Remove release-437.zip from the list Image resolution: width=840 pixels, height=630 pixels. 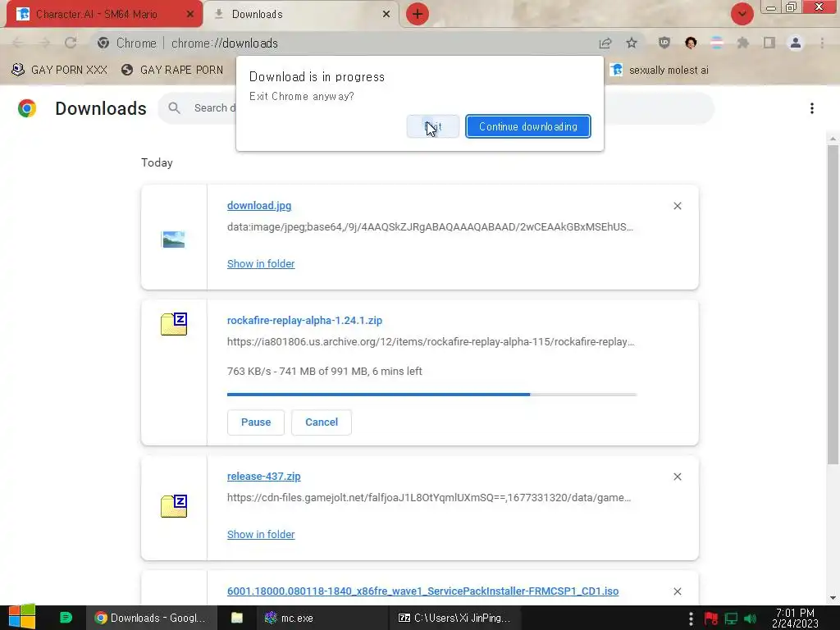pyautogui.click(x=677, y=477)
